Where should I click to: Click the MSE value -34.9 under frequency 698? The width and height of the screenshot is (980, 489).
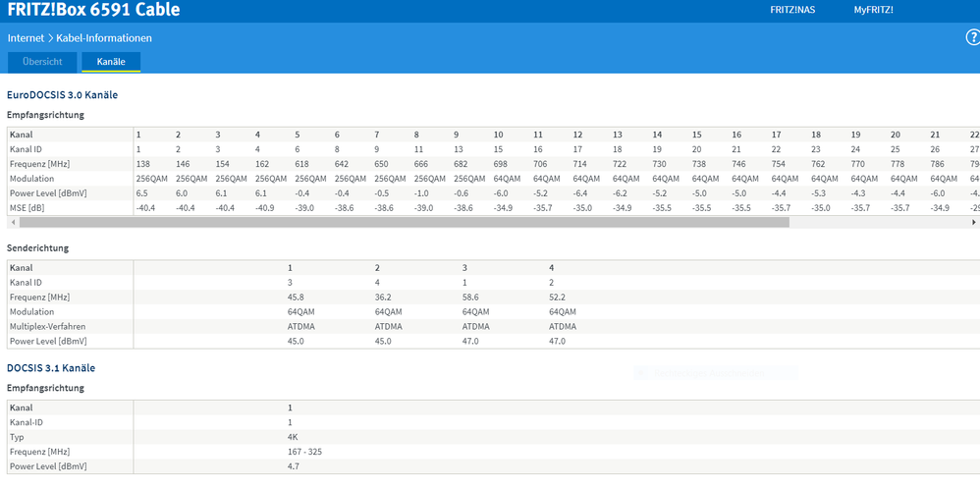tap(503, 207)
